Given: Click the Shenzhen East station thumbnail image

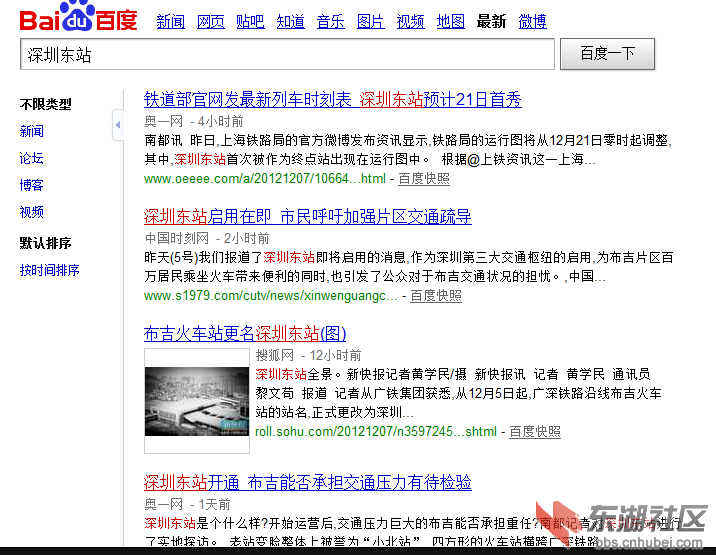Looking at the screenshot, I should pyautogui.click(x=197, y=401).
